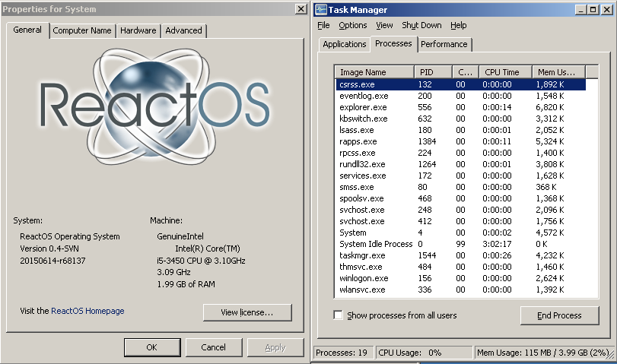Image resolution: width=617 pixels, height=364 pixels.
Task: Select the Processes tab in Task Manager
Action: pos(393,43)
